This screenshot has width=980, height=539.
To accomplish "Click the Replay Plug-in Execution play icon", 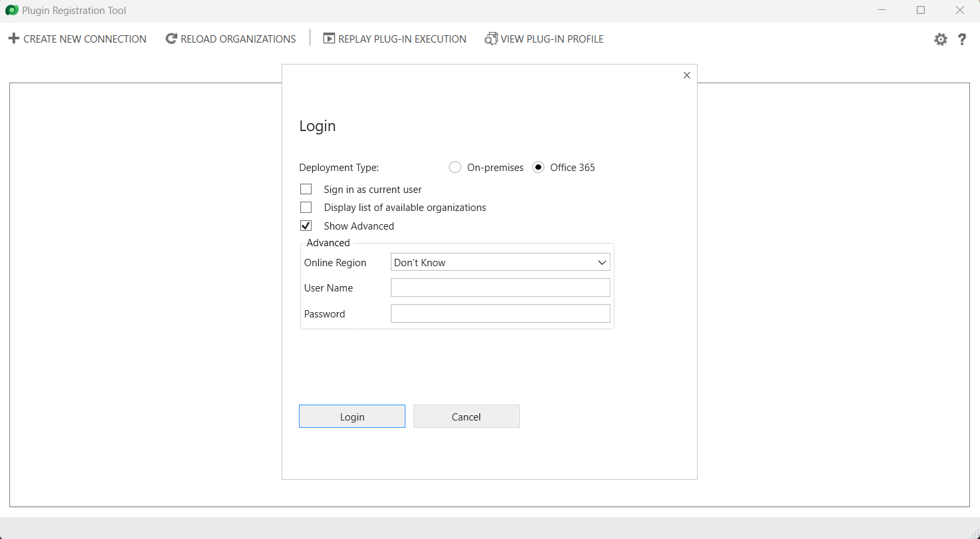I will (329, 39).
